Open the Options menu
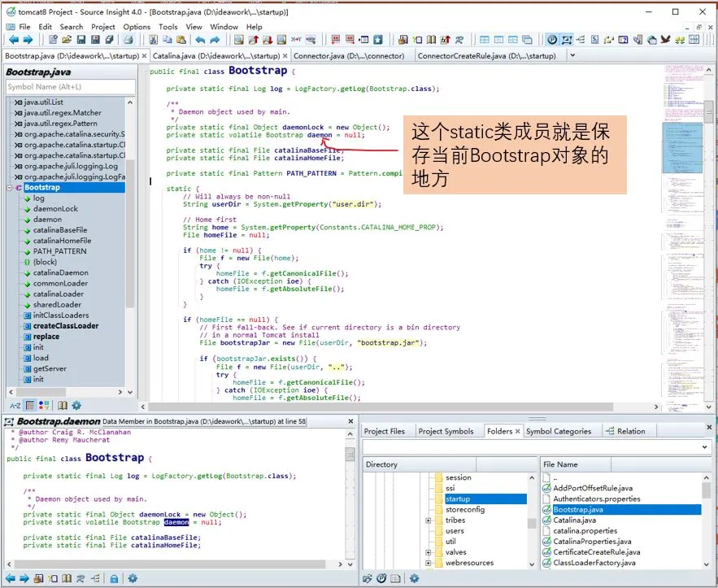This screenshot has width=718, height=588. [x=137, y=27]
